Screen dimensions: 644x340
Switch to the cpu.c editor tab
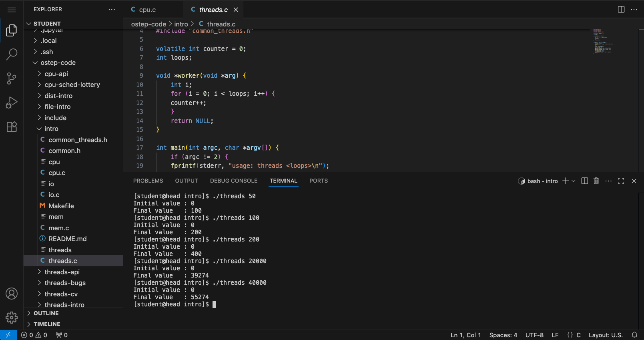[x=147, y=10]
